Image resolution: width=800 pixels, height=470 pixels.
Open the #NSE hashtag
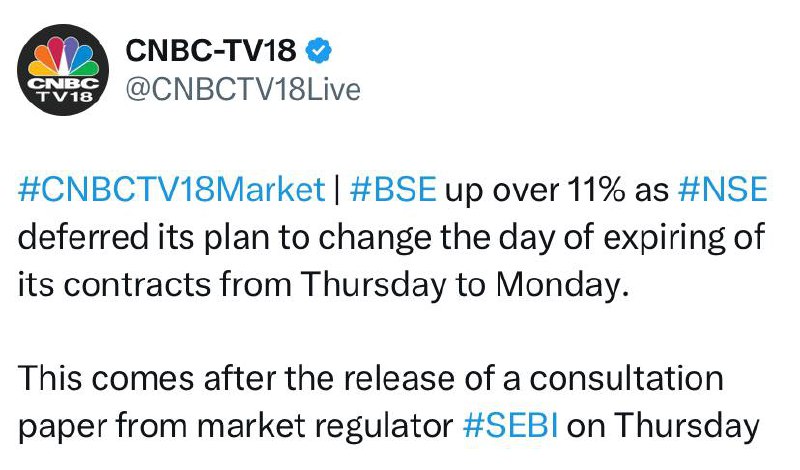pos(722,189)
